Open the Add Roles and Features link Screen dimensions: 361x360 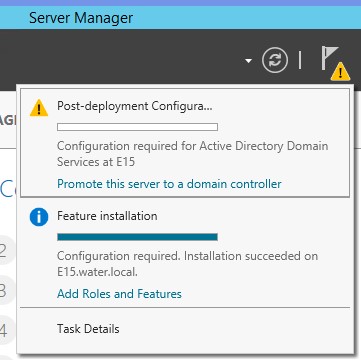[119, 294]
